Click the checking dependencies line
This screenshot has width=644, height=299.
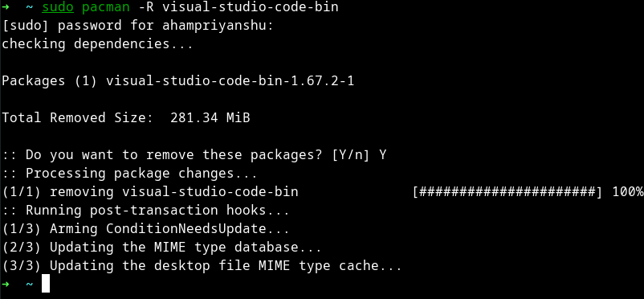pos(97,44)
